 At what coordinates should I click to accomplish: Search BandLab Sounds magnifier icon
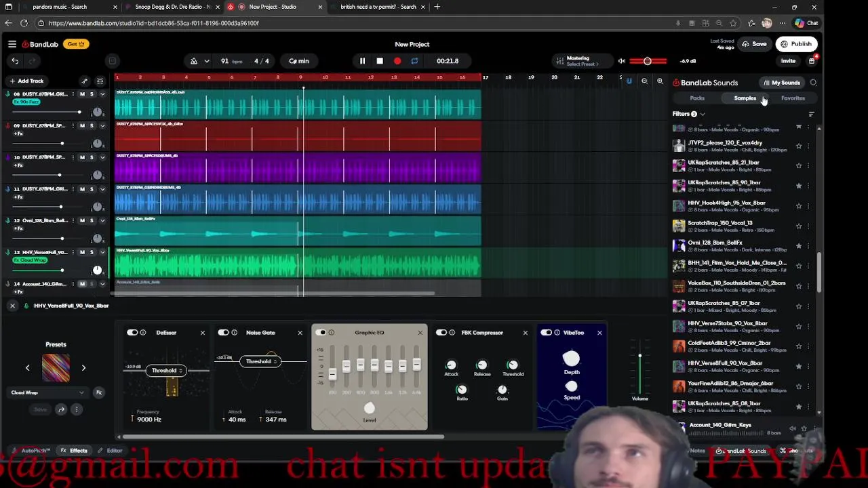tap(814, 83)
